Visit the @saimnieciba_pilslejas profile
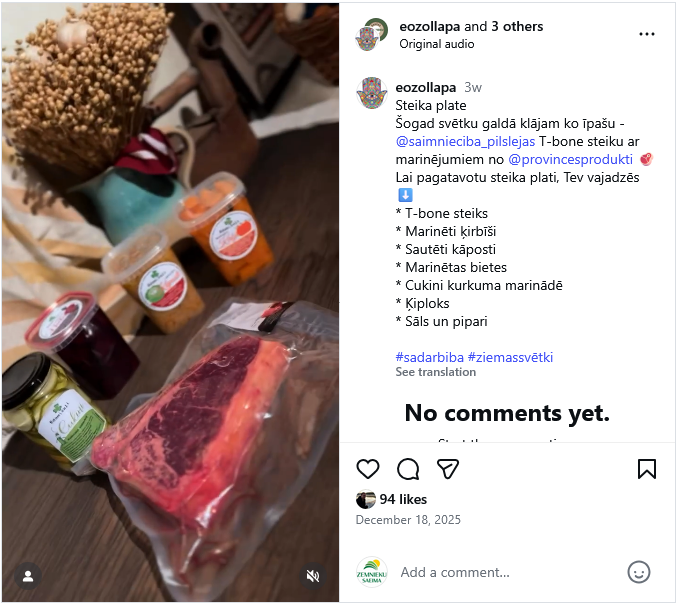The height and width of the screenshot is (608, 681). coord(465,141)
